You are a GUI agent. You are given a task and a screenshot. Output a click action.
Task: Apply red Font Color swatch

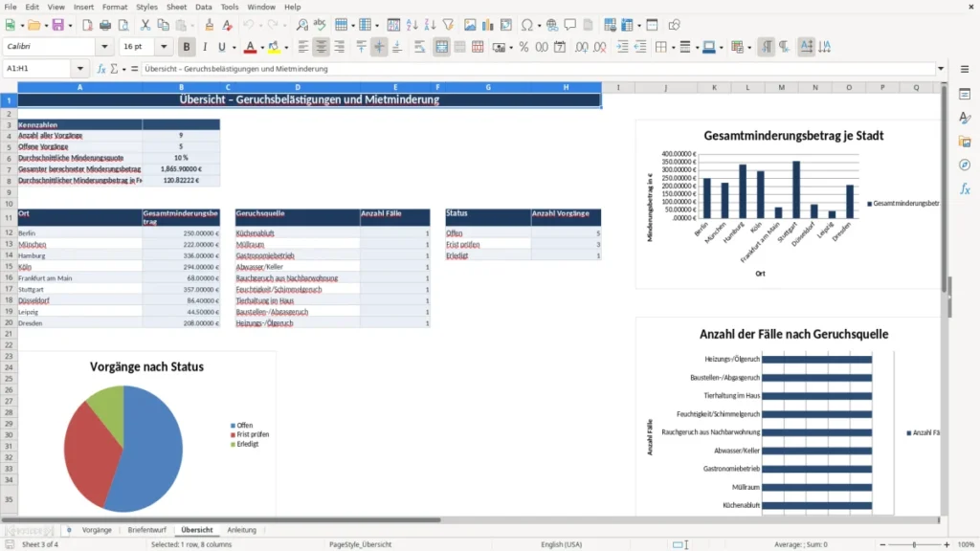[x=250, y=47]
